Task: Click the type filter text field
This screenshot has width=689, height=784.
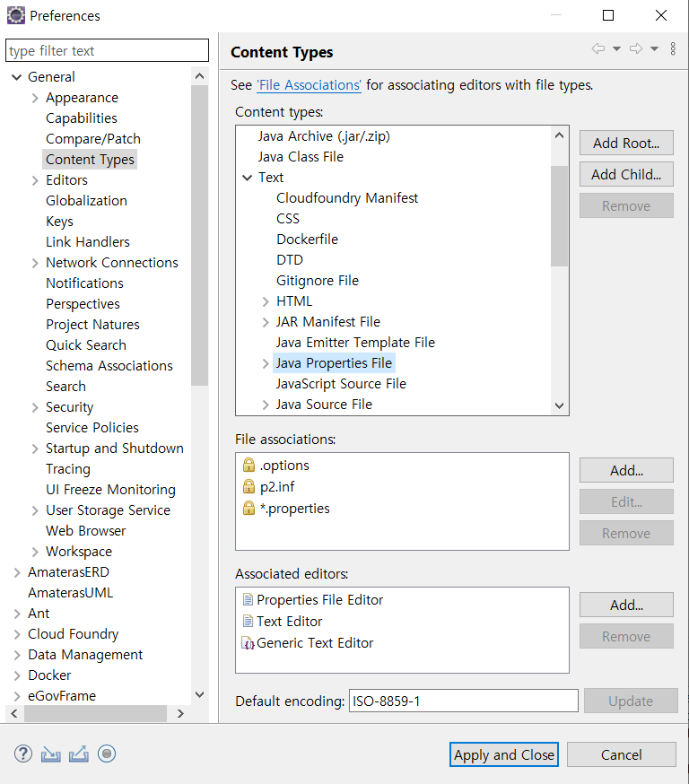Action: pyautogui.click(x=107, y=50)
